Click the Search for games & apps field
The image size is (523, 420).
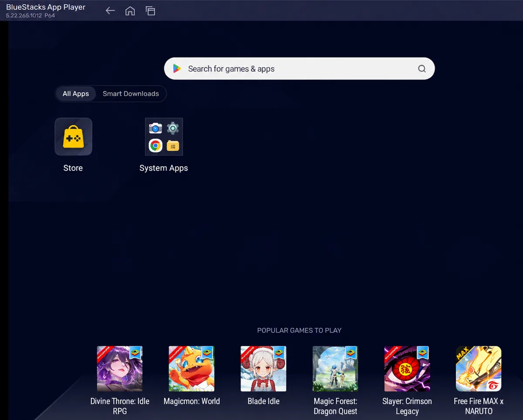pyautogui.click(x=299, y=68)
